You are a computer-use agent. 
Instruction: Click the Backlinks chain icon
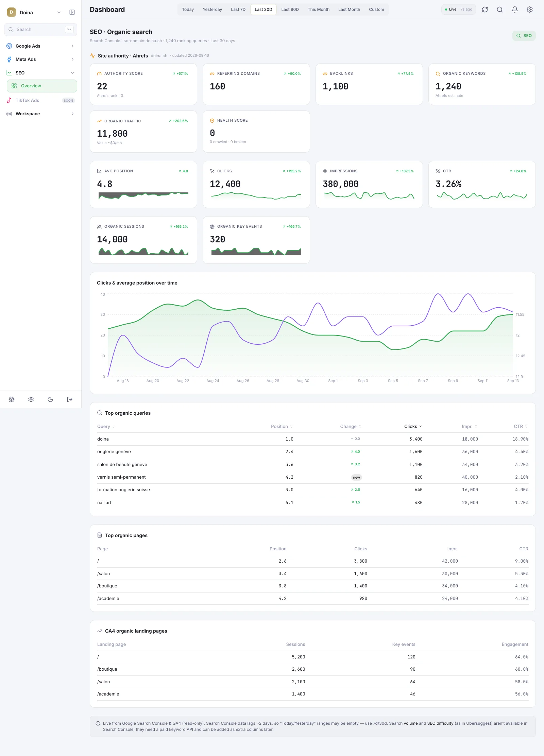[x=325, y=74]
